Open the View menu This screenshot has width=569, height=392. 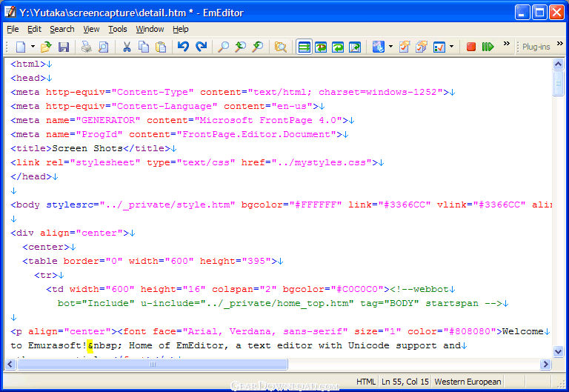tap(91, 29)
